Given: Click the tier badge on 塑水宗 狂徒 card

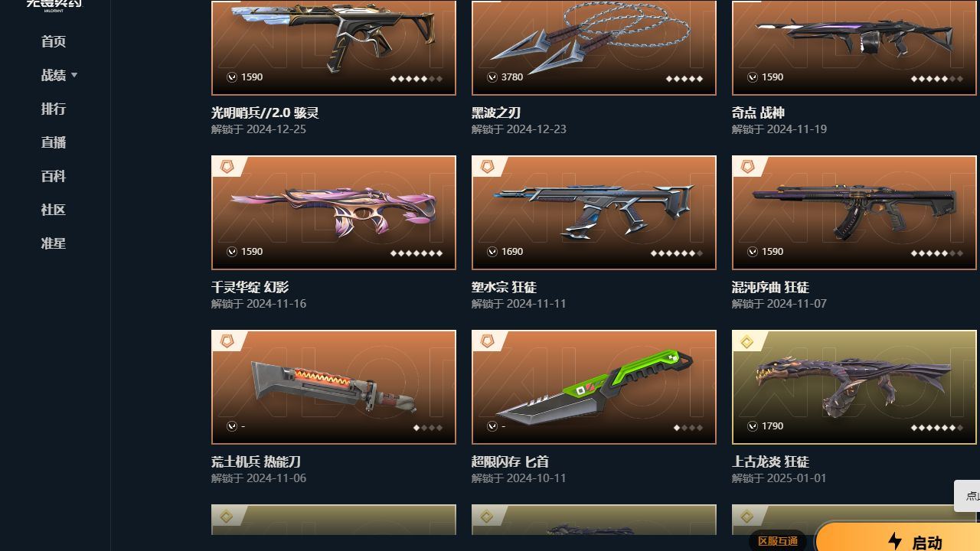Looking at the screenshot, I should coord(487,166).
